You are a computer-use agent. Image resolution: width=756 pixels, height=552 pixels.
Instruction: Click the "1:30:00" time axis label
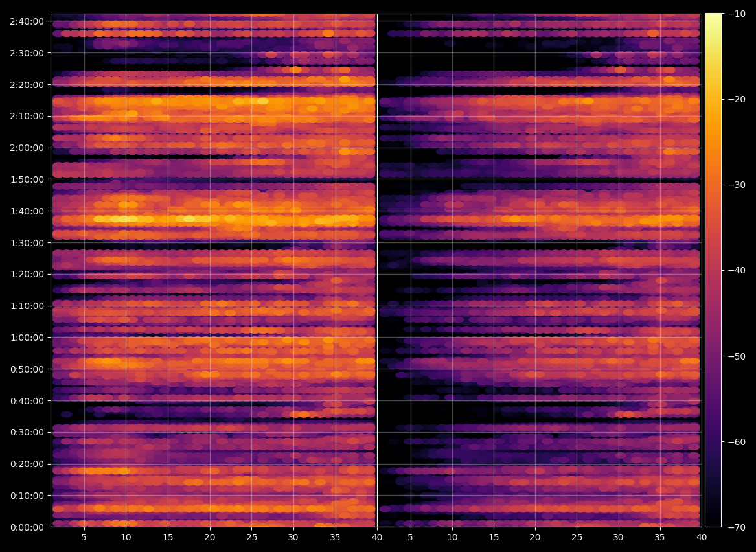[x=27, y=243]
